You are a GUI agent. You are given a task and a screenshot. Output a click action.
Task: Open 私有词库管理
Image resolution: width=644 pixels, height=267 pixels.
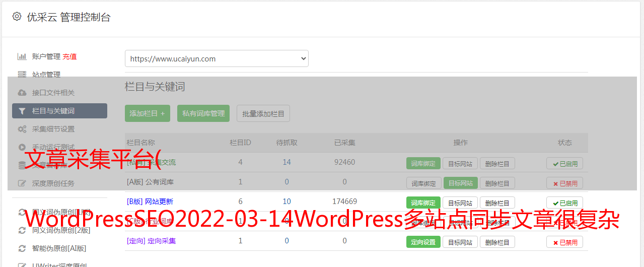coord(203,113)
